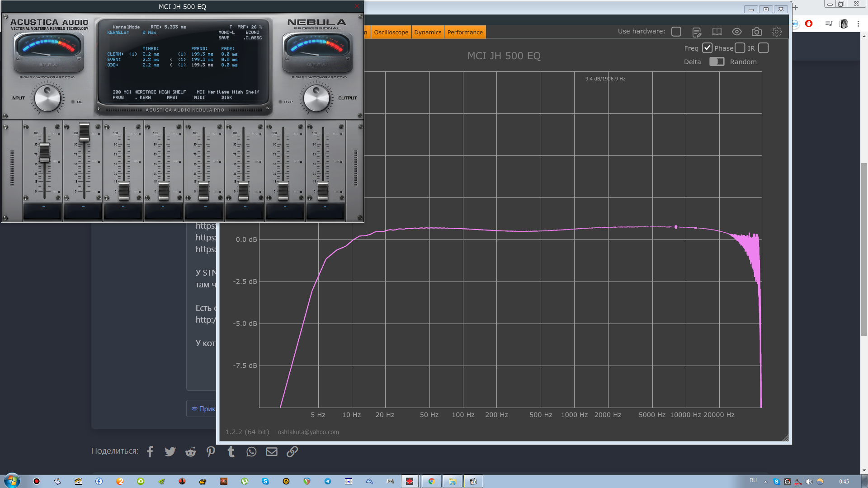Share via Tumblr icon
Screen dimensions: 868x488
[231, 451]
